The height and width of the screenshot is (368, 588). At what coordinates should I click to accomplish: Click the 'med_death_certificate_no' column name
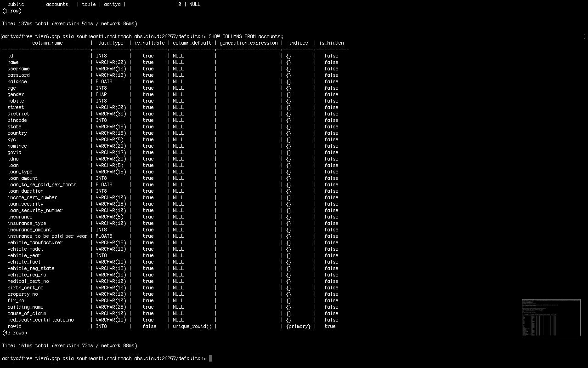tap(40, 320)
